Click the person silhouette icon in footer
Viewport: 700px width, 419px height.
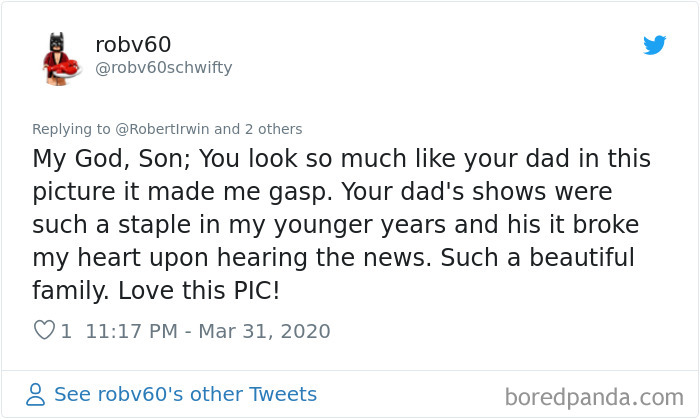tap(37, 394)
